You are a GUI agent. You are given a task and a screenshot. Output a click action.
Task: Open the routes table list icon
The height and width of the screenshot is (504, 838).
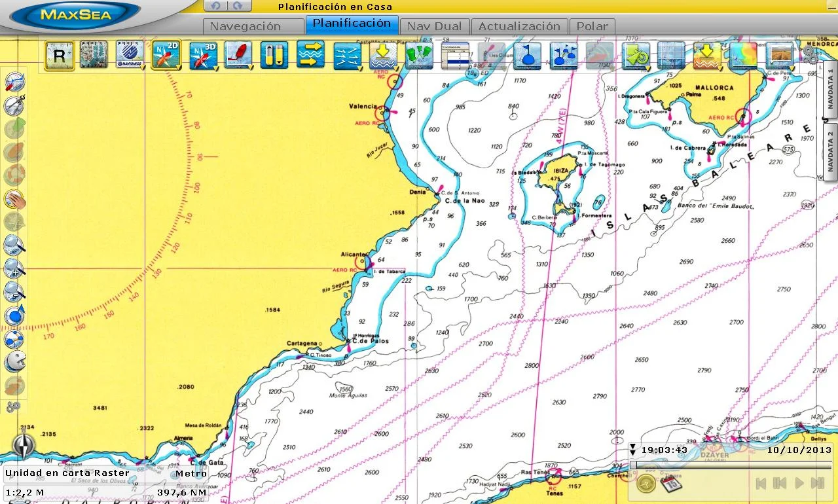point(454,55)
